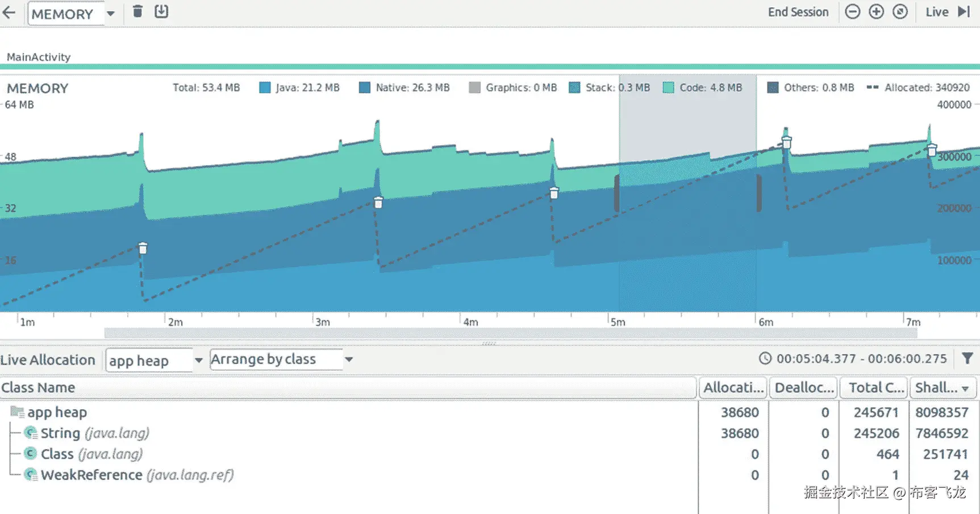Viewport: 980px width, 514px height.
Task: Sort by Deallocations column header
Action: click(803, 388)
